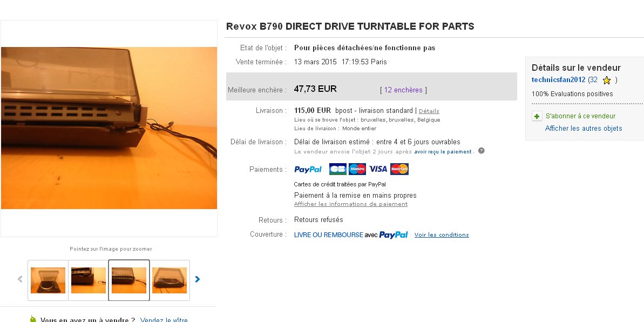
Task: Show previous thumbnails with left arrow
Action: coord(20,279)
